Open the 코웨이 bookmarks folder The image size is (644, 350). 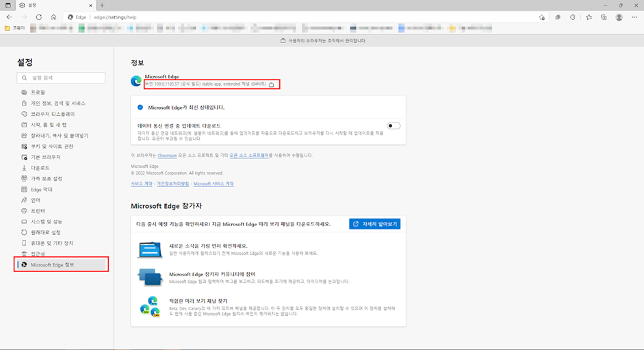pyautogui.click(x=15, y=28)
